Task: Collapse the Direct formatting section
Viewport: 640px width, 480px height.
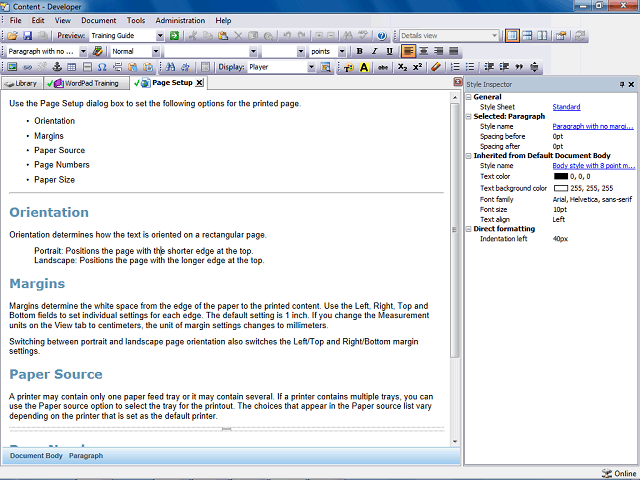Action: (469, 229)
